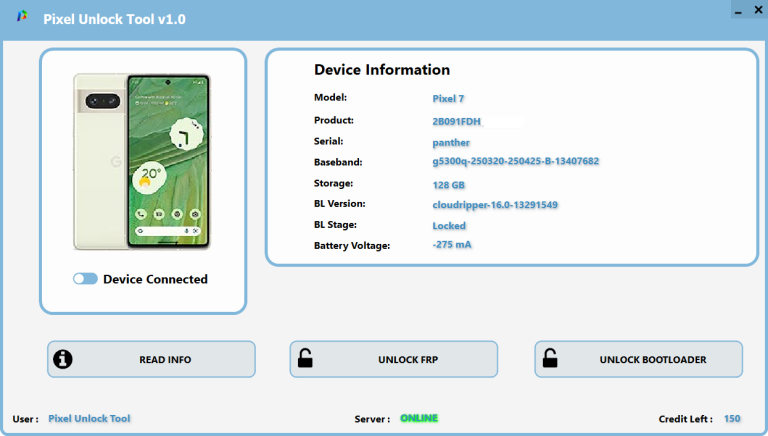Close the Pixel Unlock Tool window
The image size is (768, 436).
[x=758, y=10]
